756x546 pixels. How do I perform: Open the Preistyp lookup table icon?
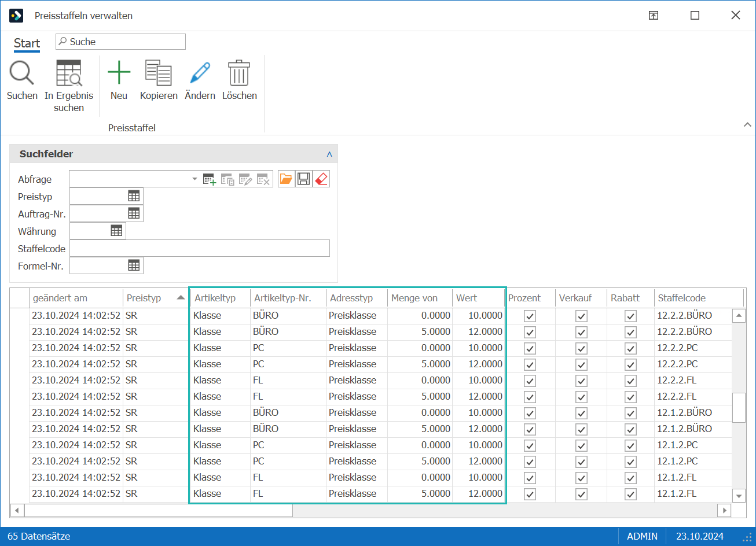pyautogui.click(x=134, y=196)
